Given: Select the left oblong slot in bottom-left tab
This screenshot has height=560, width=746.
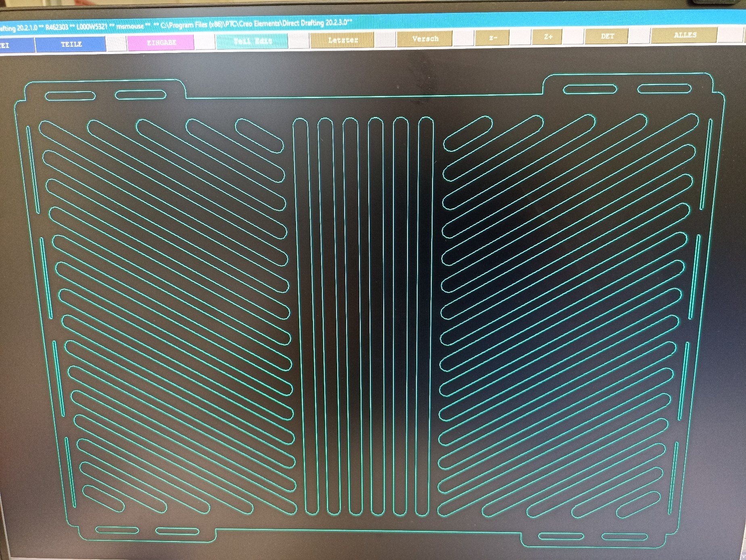Looking at the screenshot, I should point(117,530).
